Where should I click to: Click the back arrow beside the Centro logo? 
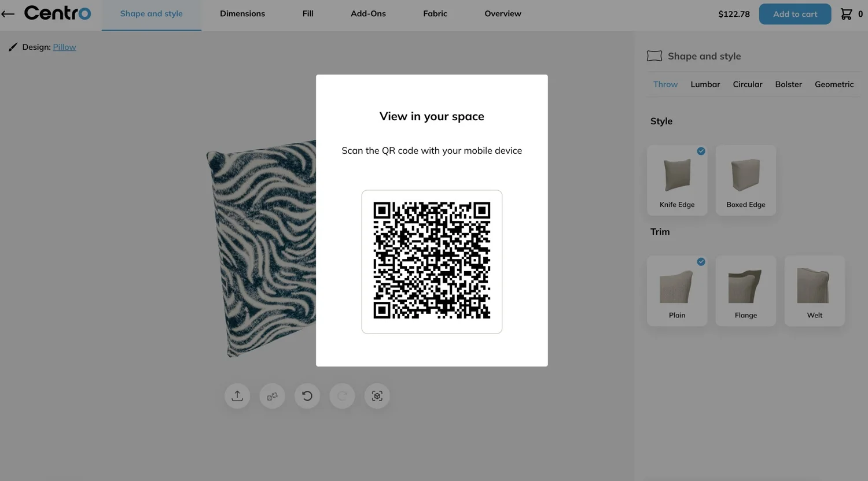tap(8, 14)
